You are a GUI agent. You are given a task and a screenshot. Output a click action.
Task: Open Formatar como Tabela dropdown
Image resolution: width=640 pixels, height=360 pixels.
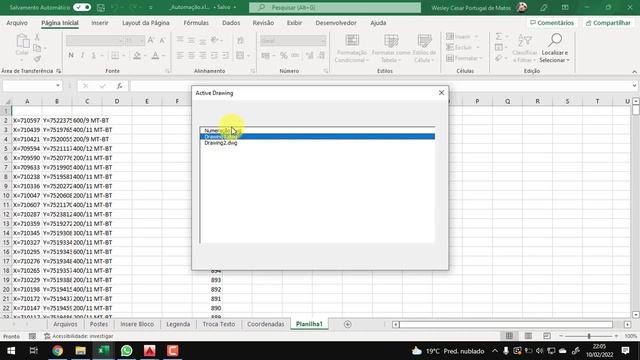tap(391, 48)
